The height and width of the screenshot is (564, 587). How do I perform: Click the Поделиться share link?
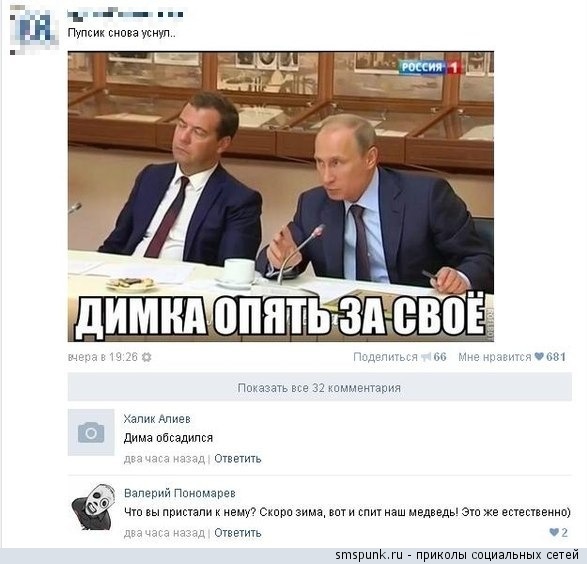[x=385, y=357]
